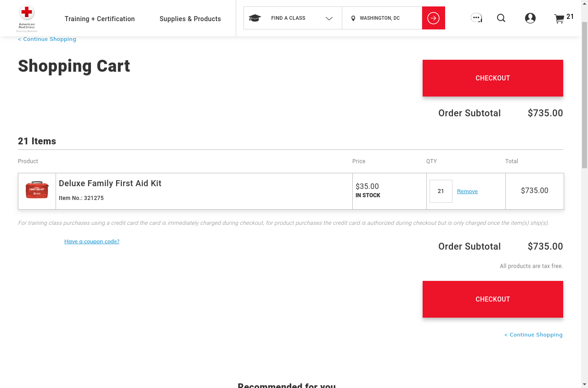
Task: Open the shopping cart icon
Action: [x=559, y=19]
